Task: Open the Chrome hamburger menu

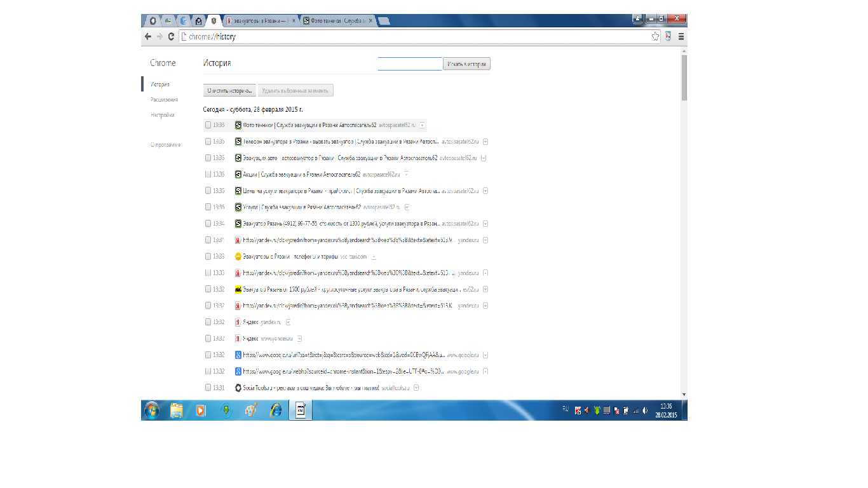Action: tap(681, 37)
